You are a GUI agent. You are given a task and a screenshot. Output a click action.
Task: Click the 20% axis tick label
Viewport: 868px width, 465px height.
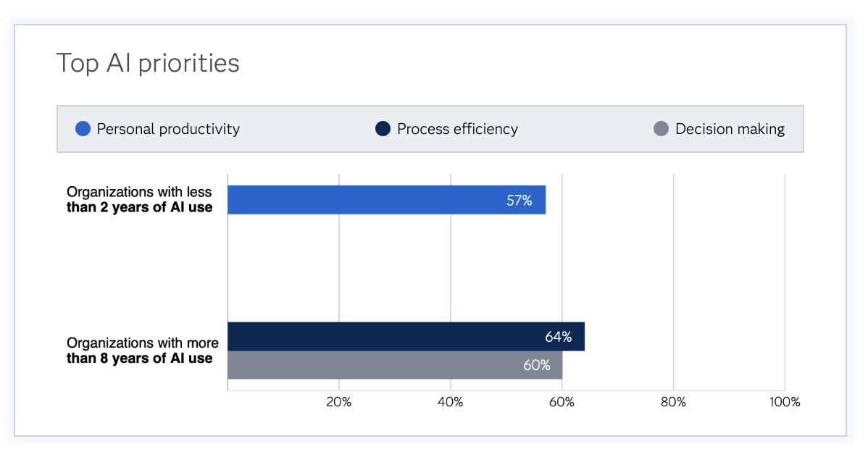(338, 402)
